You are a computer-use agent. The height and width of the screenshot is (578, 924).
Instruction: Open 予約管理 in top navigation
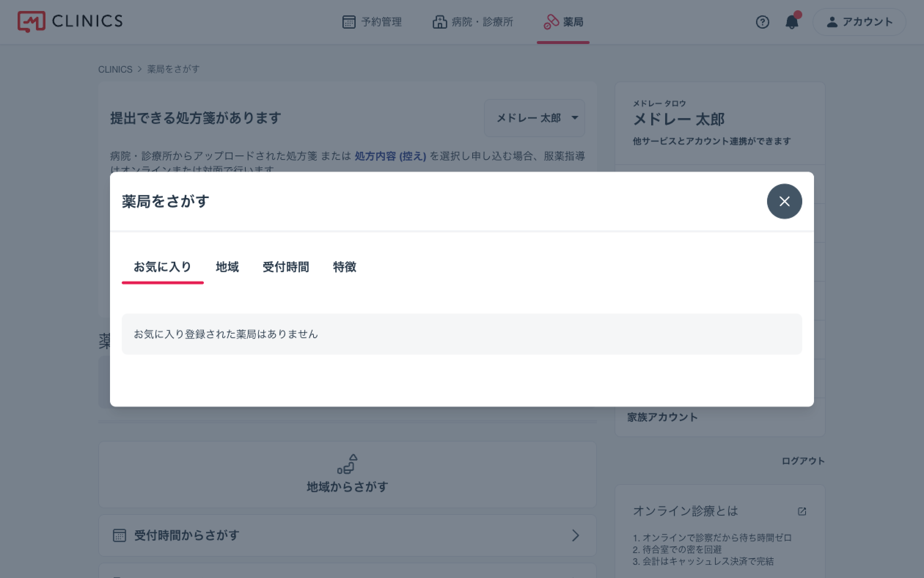tap(372, 22)
